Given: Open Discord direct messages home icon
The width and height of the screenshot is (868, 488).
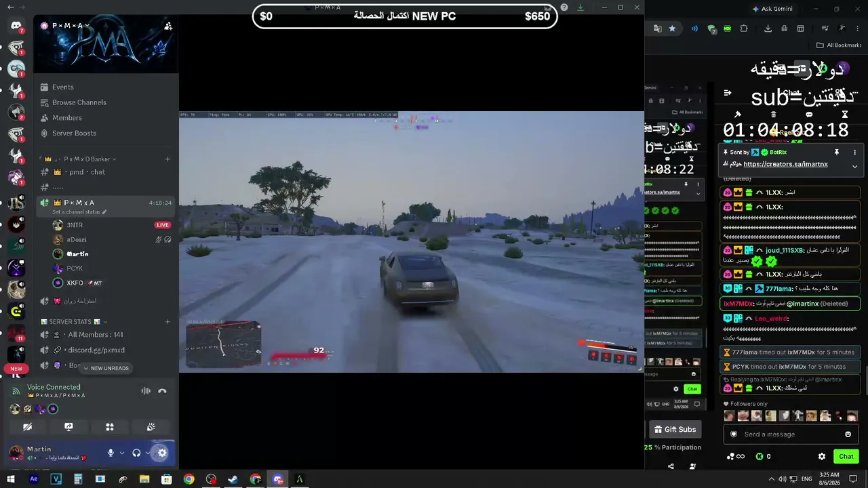Looking at the screenshot, I should click(x=16, y=25).
